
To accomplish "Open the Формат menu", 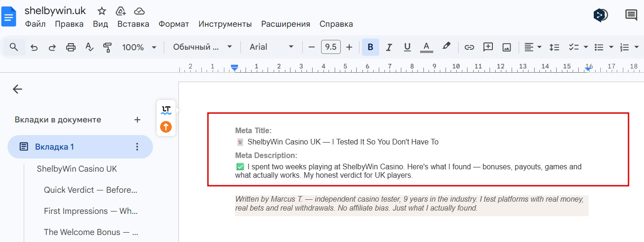I will pos(174,24).
